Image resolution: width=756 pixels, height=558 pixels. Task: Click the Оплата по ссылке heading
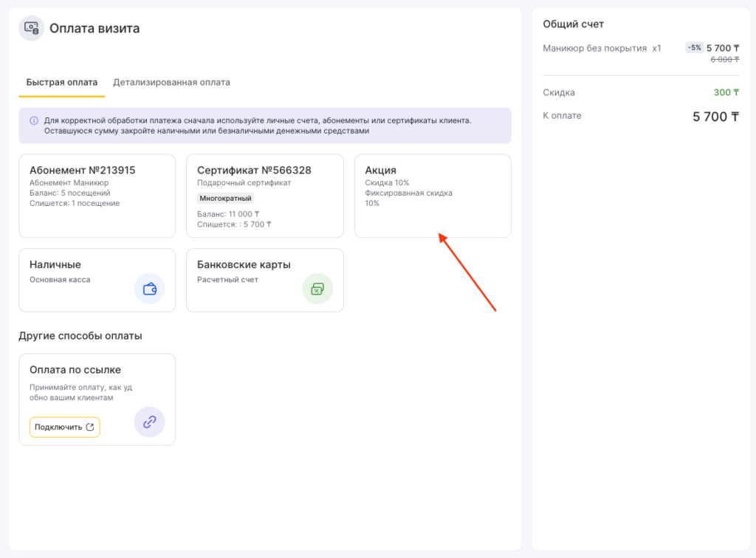click(x=75, y=370)
